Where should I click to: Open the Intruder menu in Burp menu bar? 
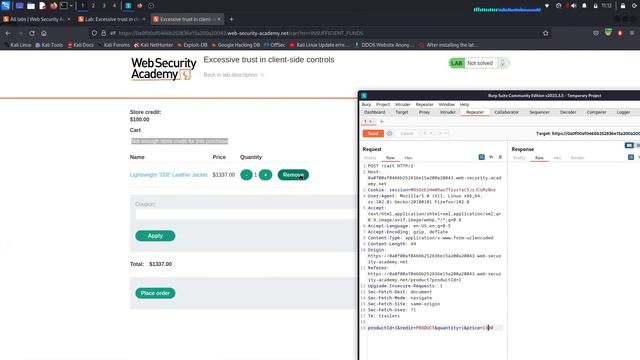click(x=402, y=104)
